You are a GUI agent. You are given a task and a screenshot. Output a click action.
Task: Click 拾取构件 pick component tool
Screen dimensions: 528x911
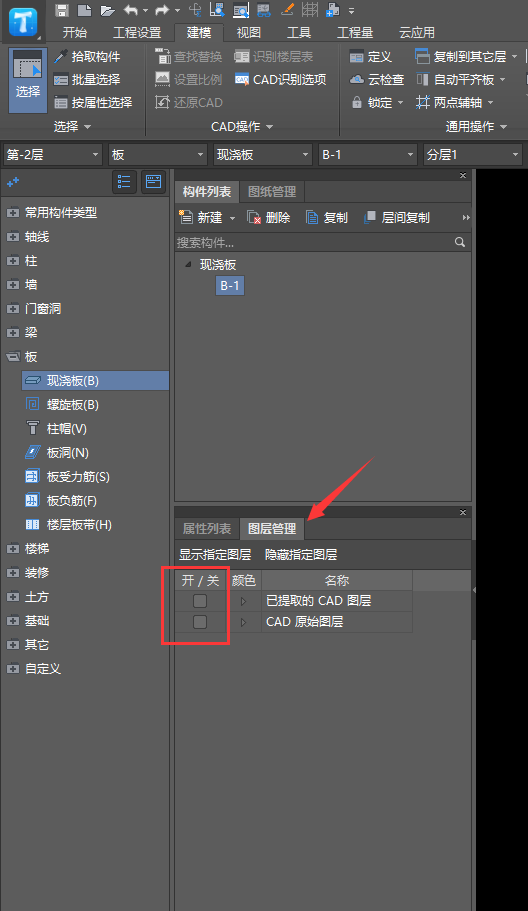pyautogui.click(x=87, y=56)
